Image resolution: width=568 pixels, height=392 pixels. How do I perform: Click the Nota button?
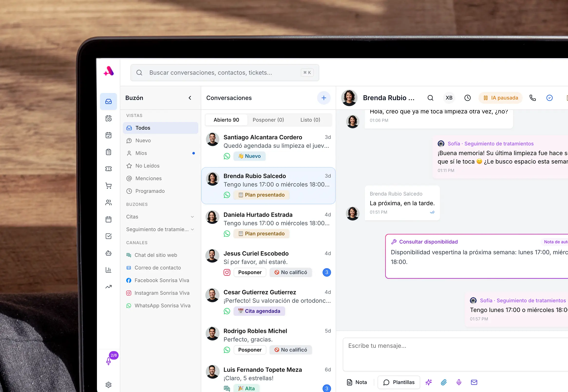(357, 382)
